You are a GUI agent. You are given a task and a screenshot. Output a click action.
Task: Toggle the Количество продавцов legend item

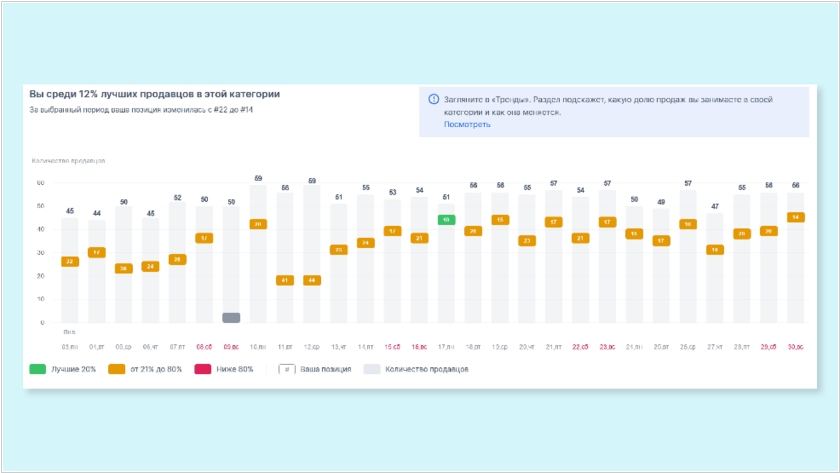click(x=416, y=369)
